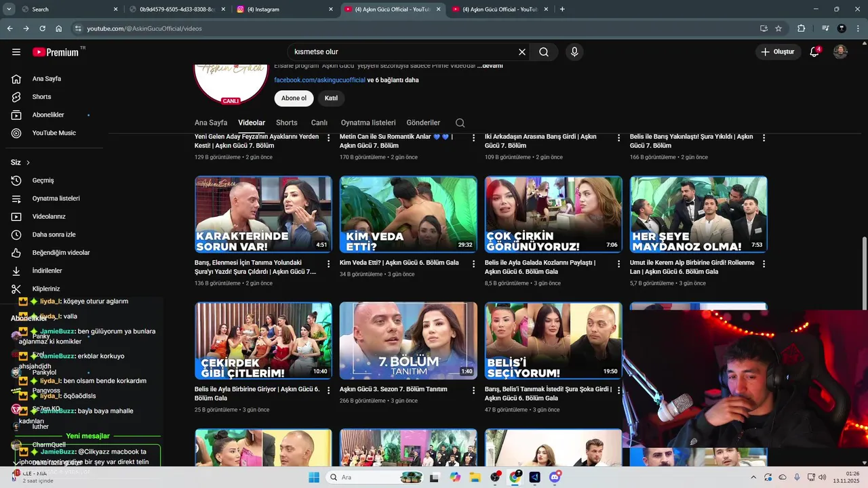Open facebook.com/askingucuofficial link
The image size is (868, 488).
(319, 80)
